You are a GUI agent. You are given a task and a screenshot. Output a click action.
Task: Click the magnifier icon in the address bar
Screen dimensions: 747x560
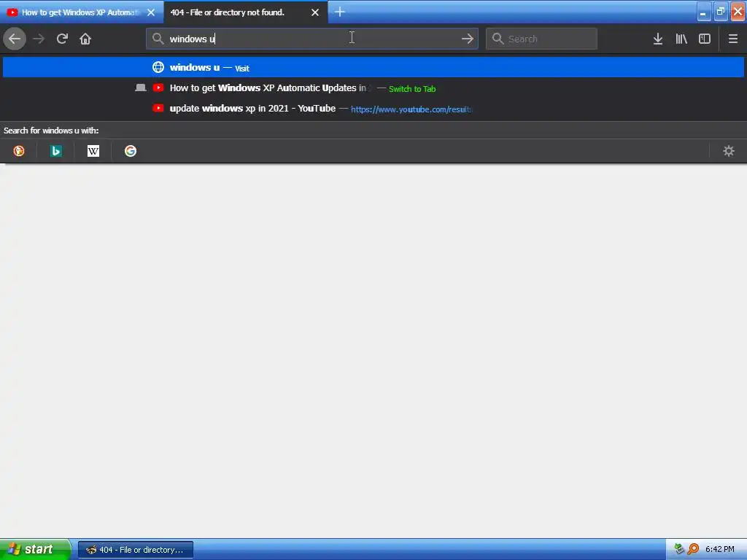158,39
